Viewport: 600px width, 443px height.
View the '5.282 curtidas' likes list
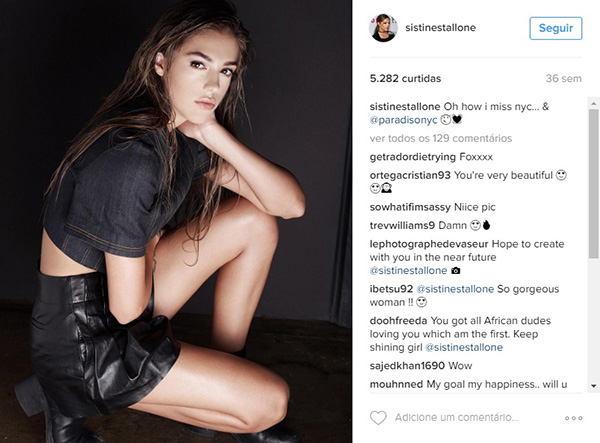[x=405, y=78]
